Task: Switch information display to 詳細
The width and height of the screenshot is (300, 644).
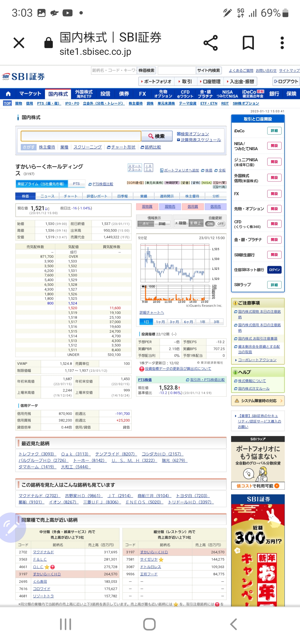Action: point(162,224)
